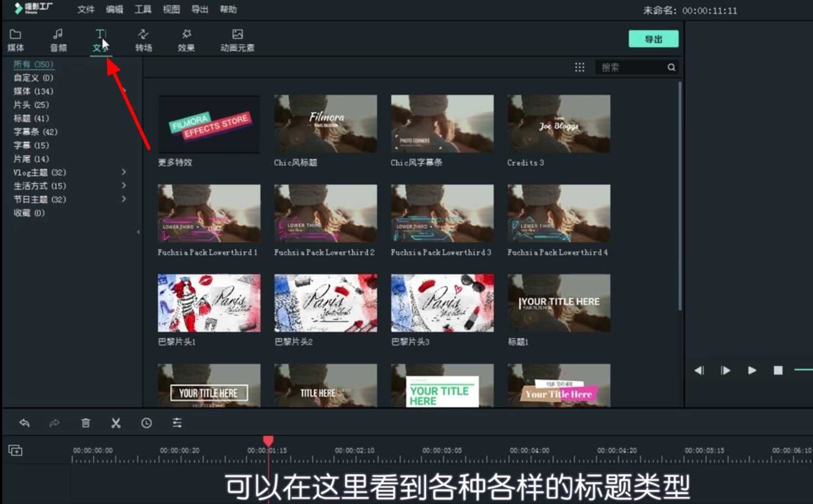Expand the Vlog主题 category
This screenshot has width=813, height=504.
point(124,172)
